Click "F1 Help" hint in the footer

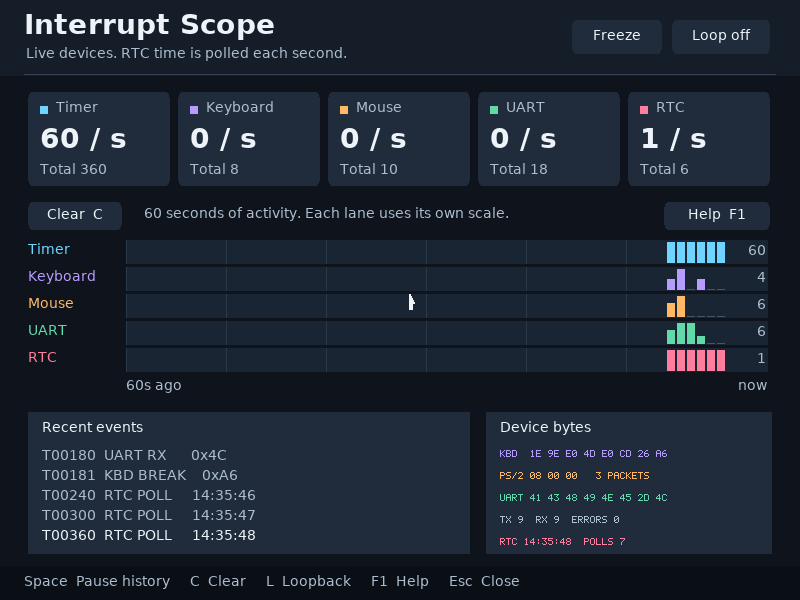(399, 581)
